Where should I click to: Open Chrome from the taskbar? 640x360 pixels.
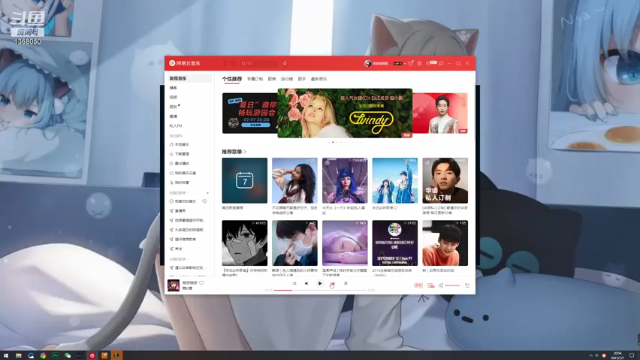(x=43, y=356)
